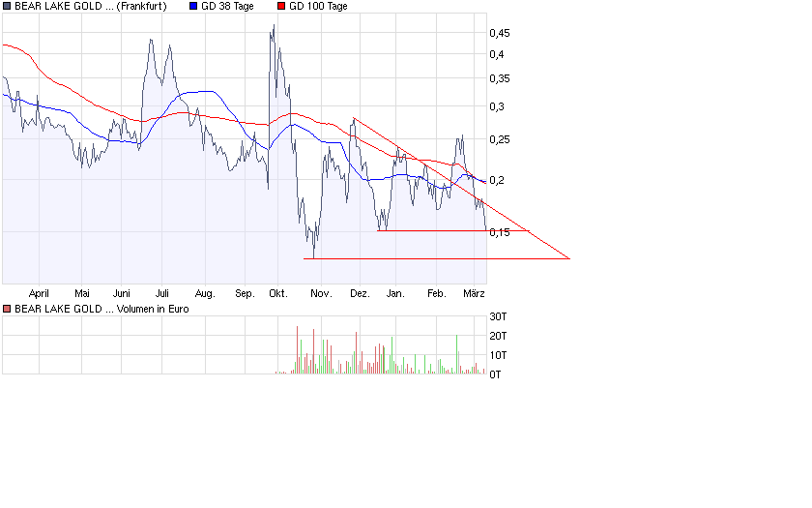Click the April month label
This screenshot has width=812, height=508.
tap(39, 294)
